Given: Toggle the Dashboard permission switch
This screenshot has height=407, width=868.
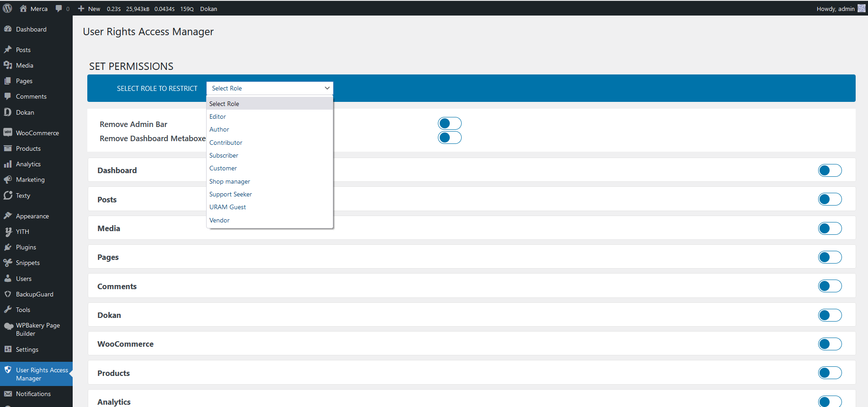Looking at the screenshot, I should [x=830, y=170].
